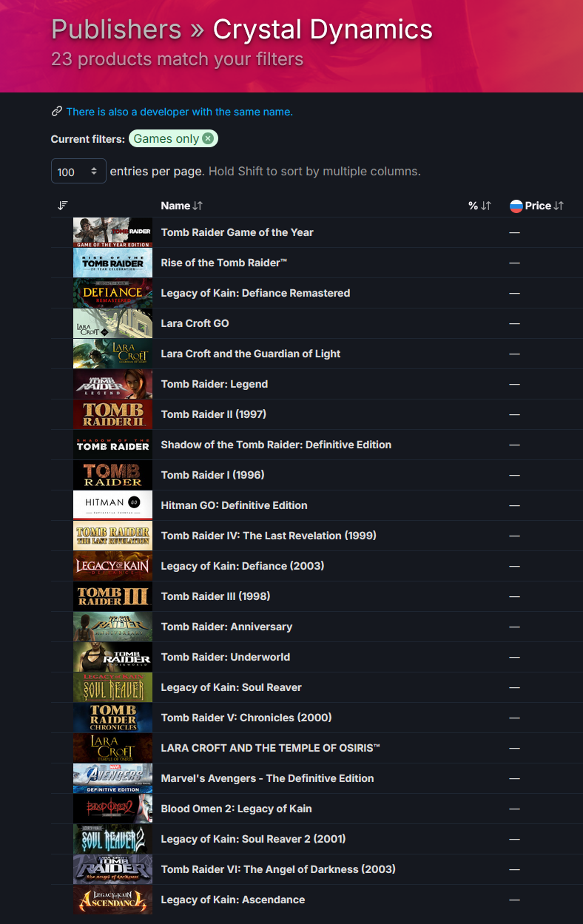Image resolution: width=583 pixels, height=924 pixels.
Task: Open the developer with the same name link
Action: click(x=180, y=112)
